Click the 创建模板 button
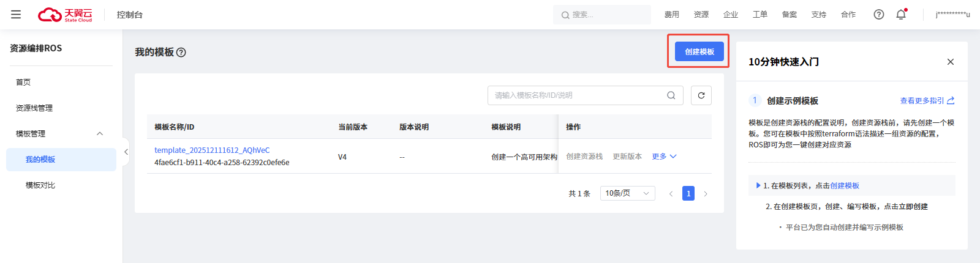Image resolution: width=980 pixels, height=263 pixels. (699, 51)
